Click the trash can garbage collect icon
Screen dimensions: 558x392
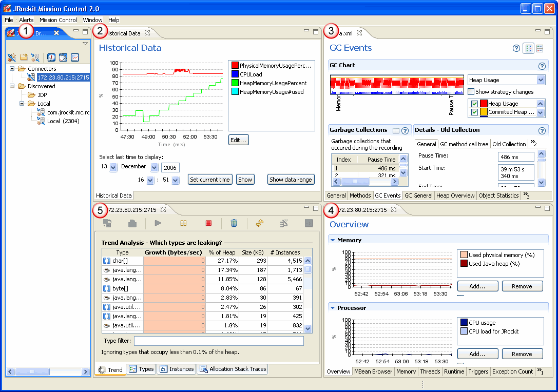(x=234, y=223)
